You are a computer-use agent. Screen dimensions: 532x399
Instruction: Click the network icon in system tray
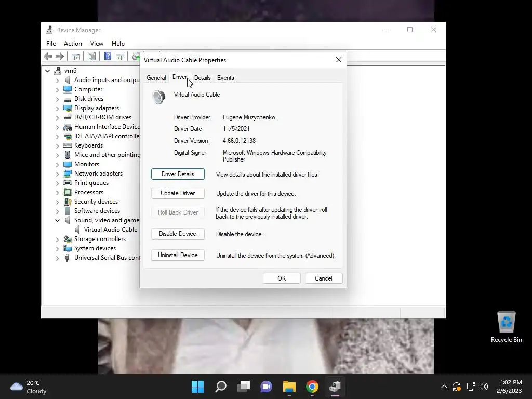tap(471, 387)
